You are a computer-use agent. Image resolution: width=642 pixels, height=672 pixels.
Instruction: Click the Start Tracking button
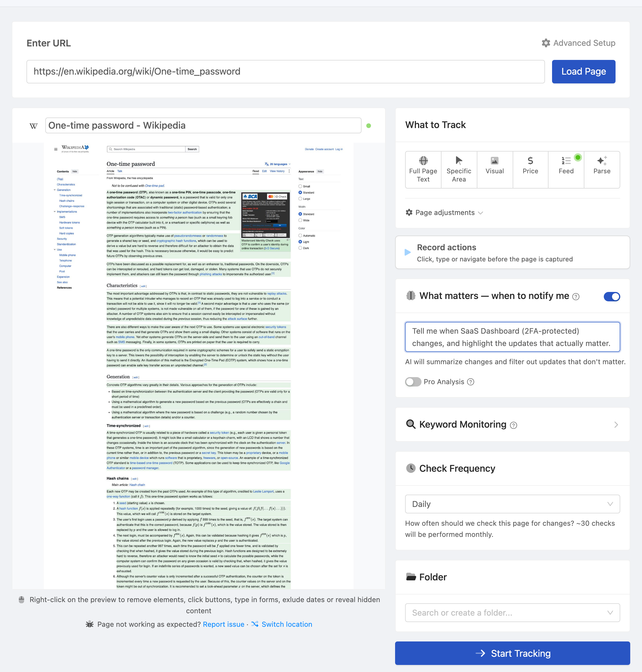pyautogui.click(x=512, y=653)
